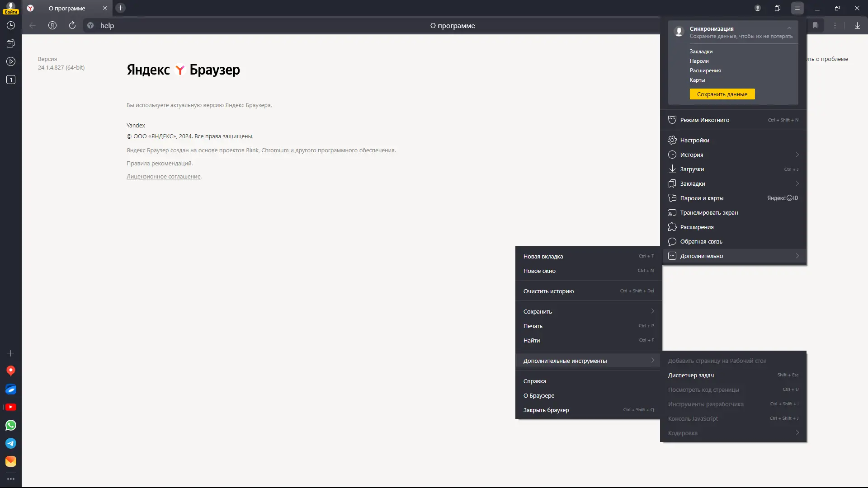Click the history clock icon in sidebar
Screen dimensions: 868x488
pos(11,26)
